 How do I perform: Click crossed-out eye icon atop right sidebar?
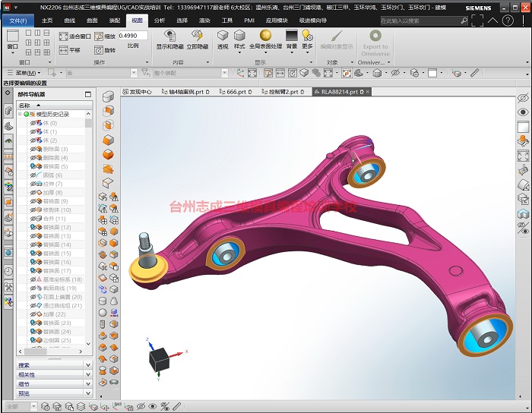tap(523, 98)
